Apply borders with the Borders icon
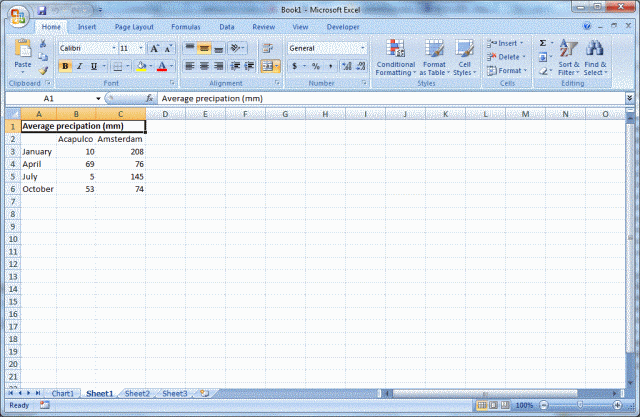 click(118, 66)
